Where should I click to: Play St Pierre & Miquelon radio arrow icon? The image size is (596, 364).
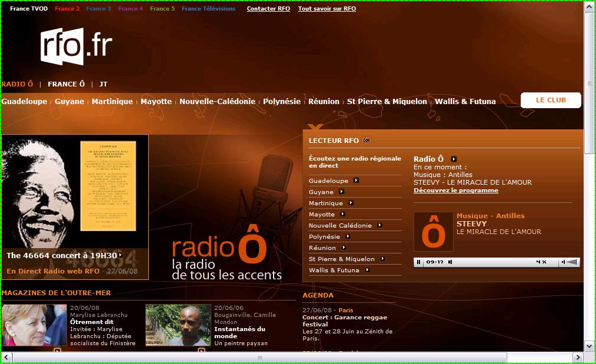pyautogui.click(x=382, y=259)
